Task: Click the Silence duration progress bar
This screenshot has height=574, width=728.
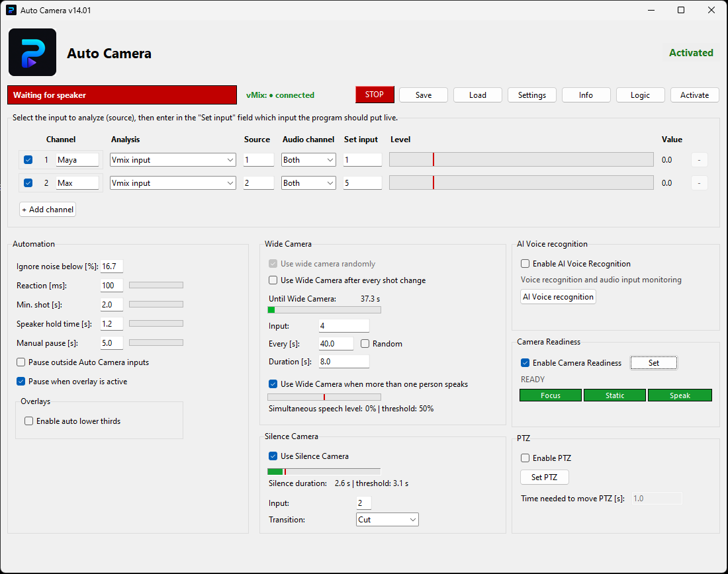Action: [324, 471]
